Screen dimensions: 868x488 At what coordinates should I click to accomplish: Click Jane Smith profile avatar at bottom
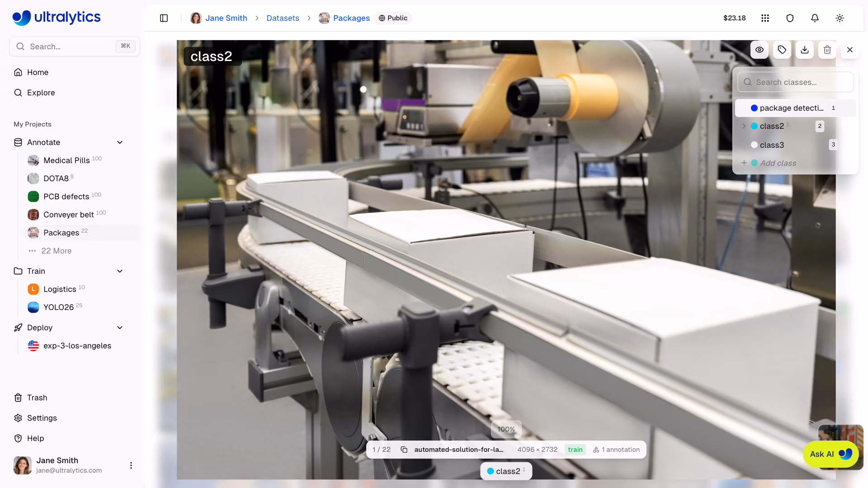click(x=23, y=465)
